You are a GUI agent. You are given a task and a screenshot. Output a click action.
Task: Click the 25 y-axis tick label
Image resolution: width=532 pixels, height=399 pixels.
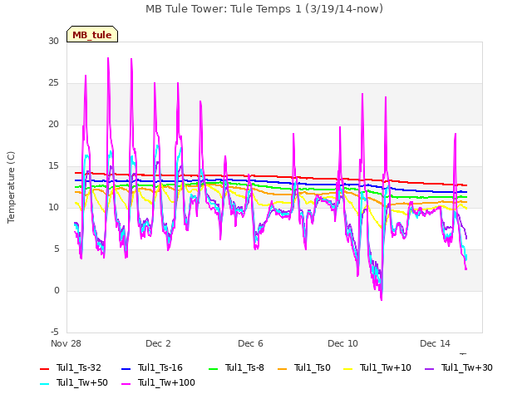point(53,83)
